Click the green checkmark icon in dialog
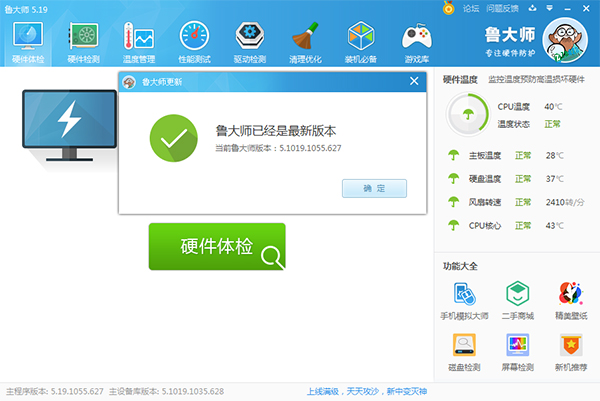600x401 pixels. [174, 138]
